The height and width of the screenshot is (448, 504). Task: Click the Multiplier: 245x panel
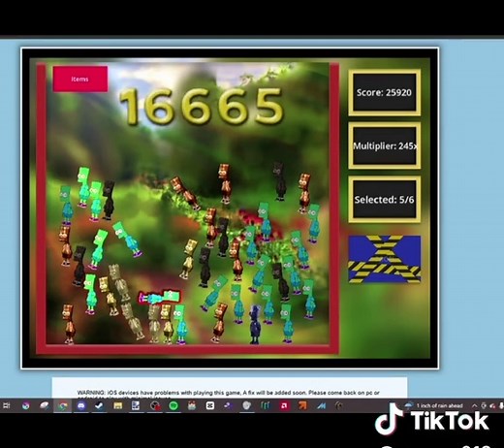(x=385, y=146)
